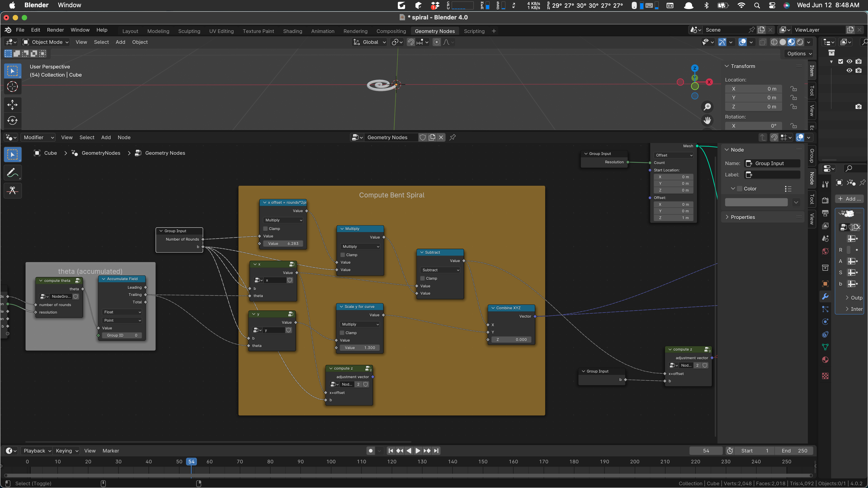The image size is (868, 488).
Task: Open the Render menu
Action: click(55, 30)
